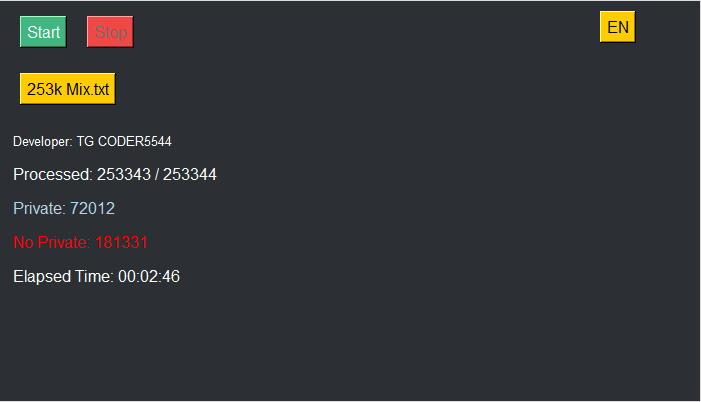Viewport: 701px width, 402px height.
Task: Click the slash in the Processed counter
Action: pos(156,175)
